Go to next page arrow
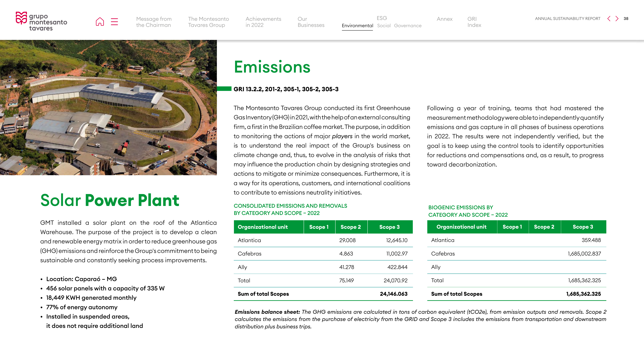 (x=617, y=19)
